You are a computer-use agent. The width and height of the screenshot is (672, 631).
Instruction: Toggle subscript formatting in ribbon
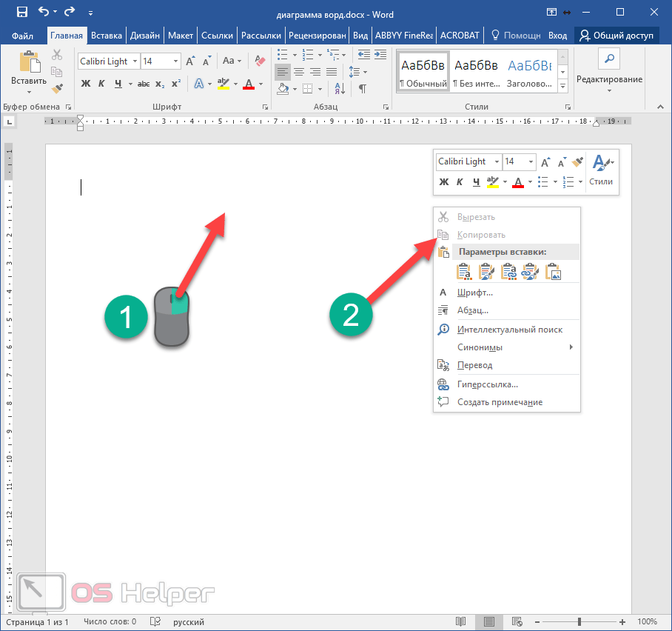pyautogui.click(x=161, y=83)
